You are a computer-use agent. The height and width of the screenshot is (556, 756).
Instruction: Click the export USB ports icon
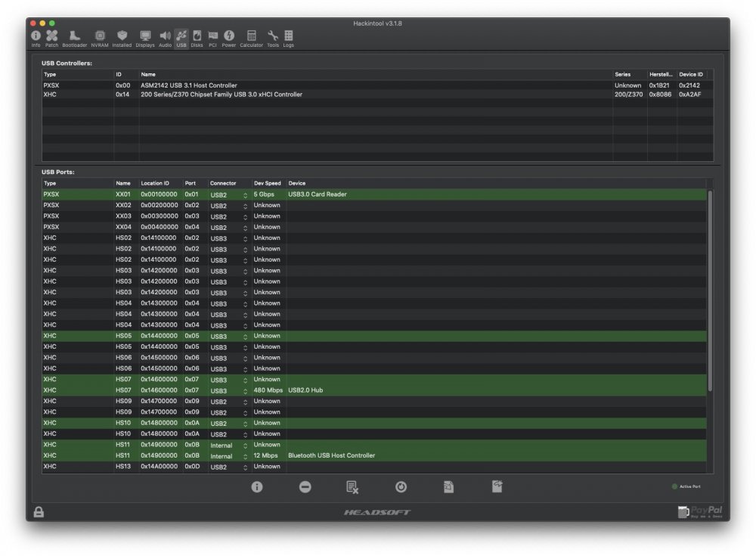(497, 486)
